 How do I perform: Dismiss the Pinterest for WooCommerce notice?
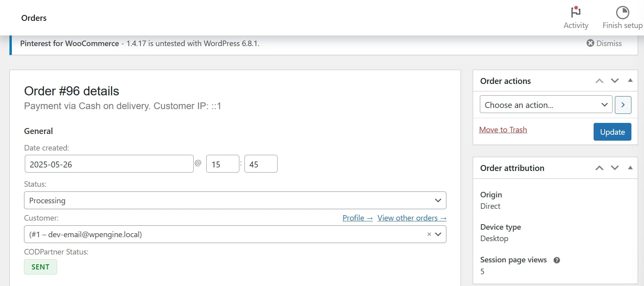[604, 43]
